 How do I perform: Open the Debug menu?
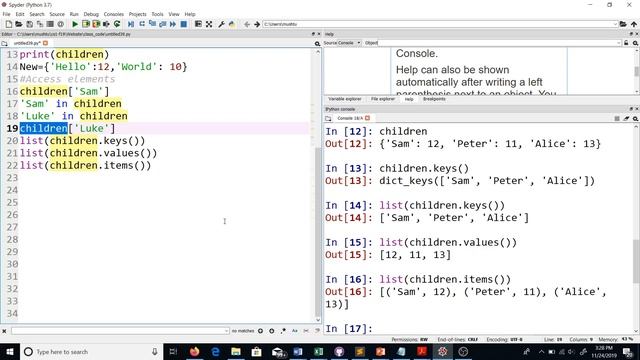[91, 14]
